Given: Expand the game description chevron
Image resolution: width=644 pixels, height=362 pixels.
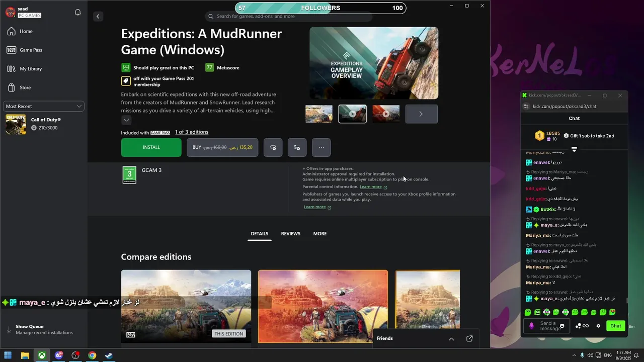Looking at the screenshot, I should tap(126, 120).
